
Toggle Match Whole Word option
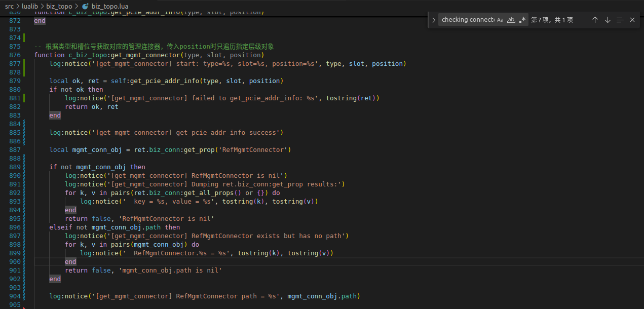pos(511,20)
